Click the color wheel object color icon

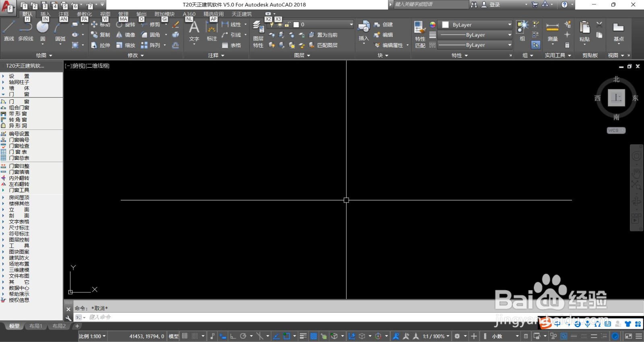point(433,25)
